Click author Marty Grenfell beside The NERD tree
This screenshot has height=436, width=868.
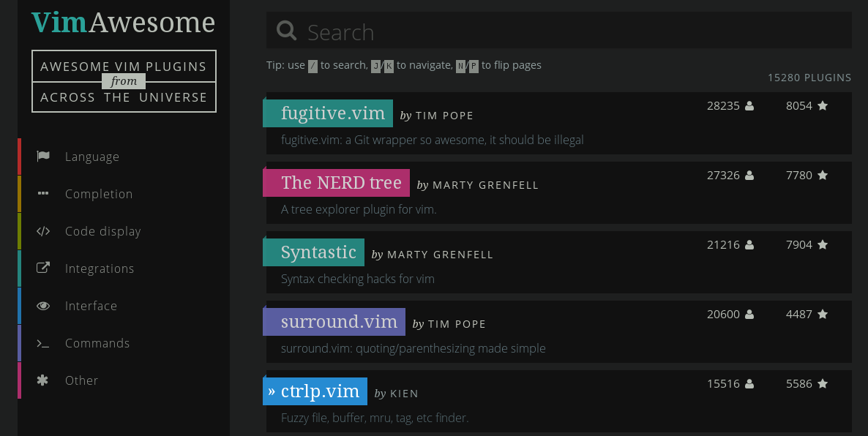pos(485,185)
